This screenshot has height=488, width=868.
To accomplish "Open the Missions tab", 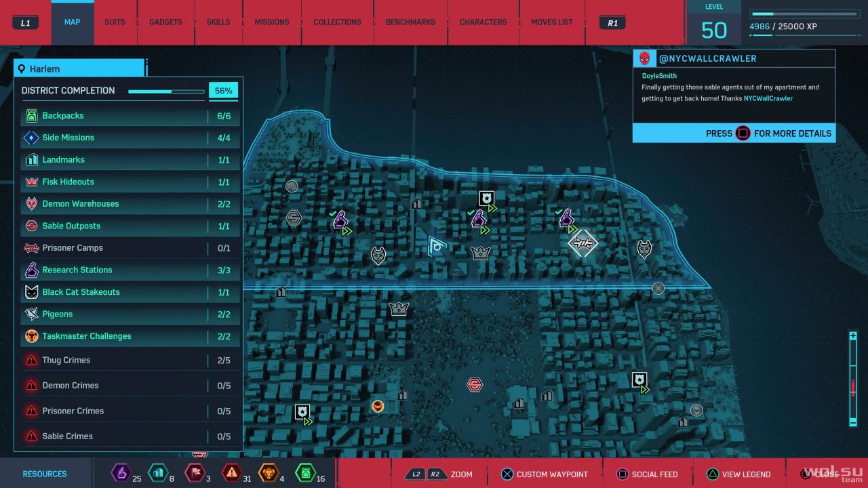I will point(272,22).
